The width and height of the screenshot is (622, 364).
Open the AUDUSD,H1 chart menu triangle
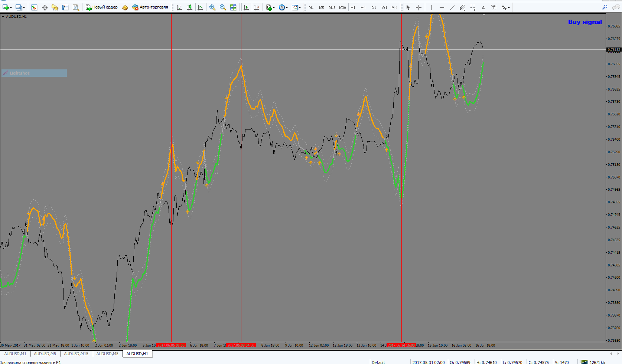pyautogui.click(x=3, y=17)
